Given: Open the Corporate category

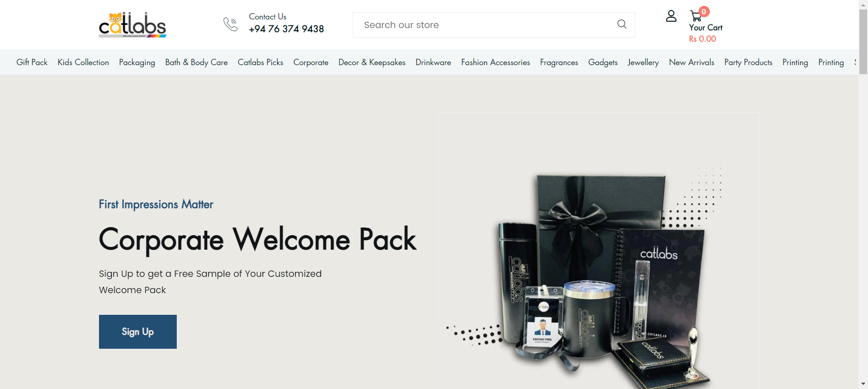Looking at the screenshot, I should (x=311, y=62).
